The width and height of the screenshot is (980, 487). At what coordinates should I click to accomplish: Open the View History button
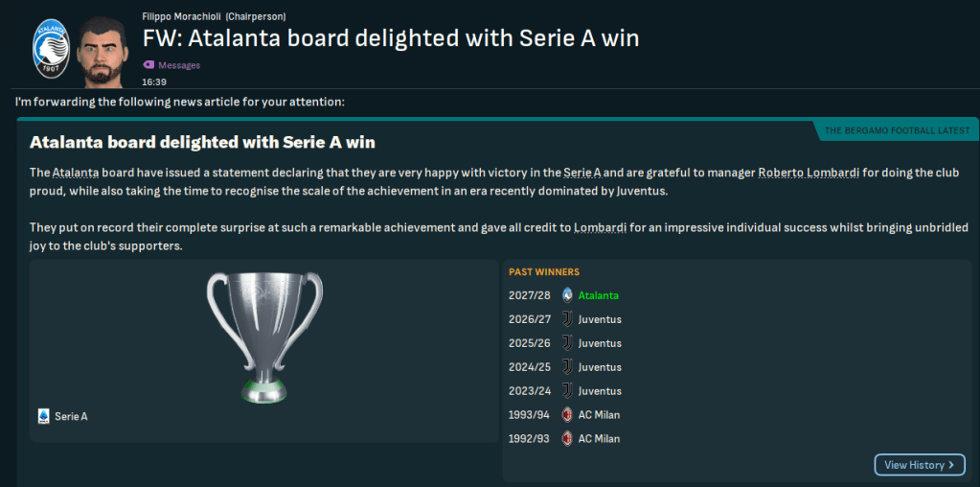click(919, 465)
